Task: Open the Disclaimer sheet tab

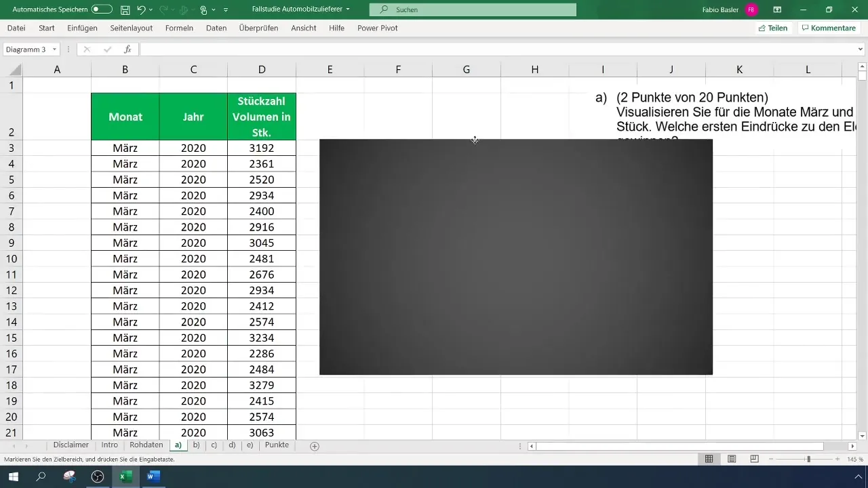Action: [71, 445]
